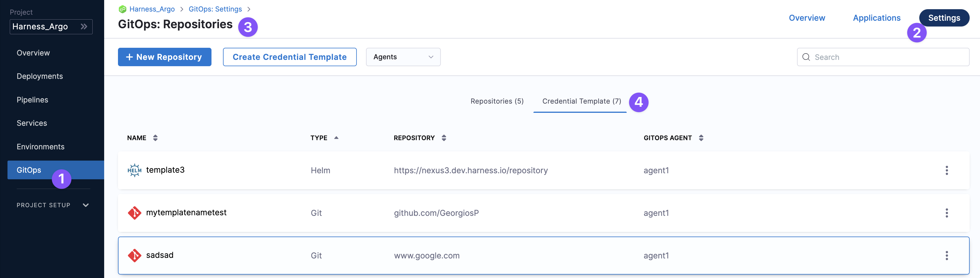This screenshot has height=278, width=980.
Task: Open the three-dot menu for template3
Action: point(947,170)
